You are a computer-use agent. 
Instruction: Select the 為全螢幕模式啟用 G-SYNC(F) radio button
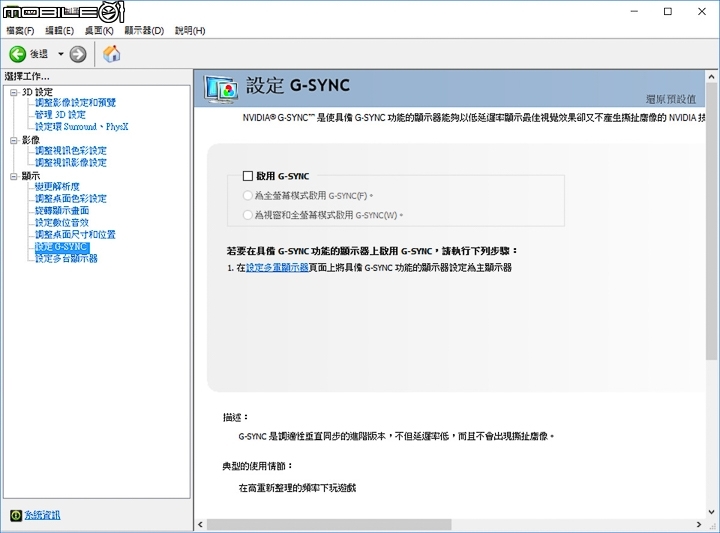click(x=248, y=196)
